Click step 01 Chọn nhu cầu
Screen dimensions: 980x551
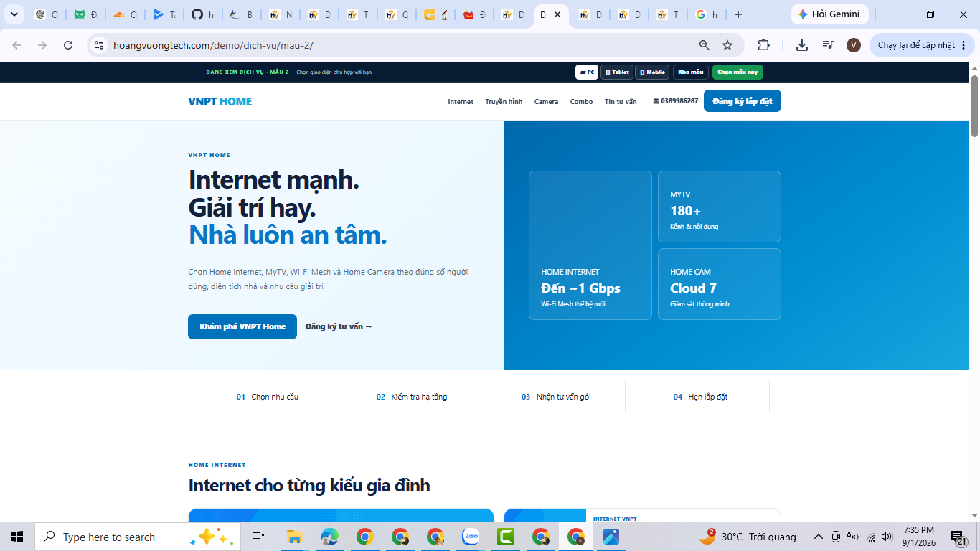click(x=267, y=397)
